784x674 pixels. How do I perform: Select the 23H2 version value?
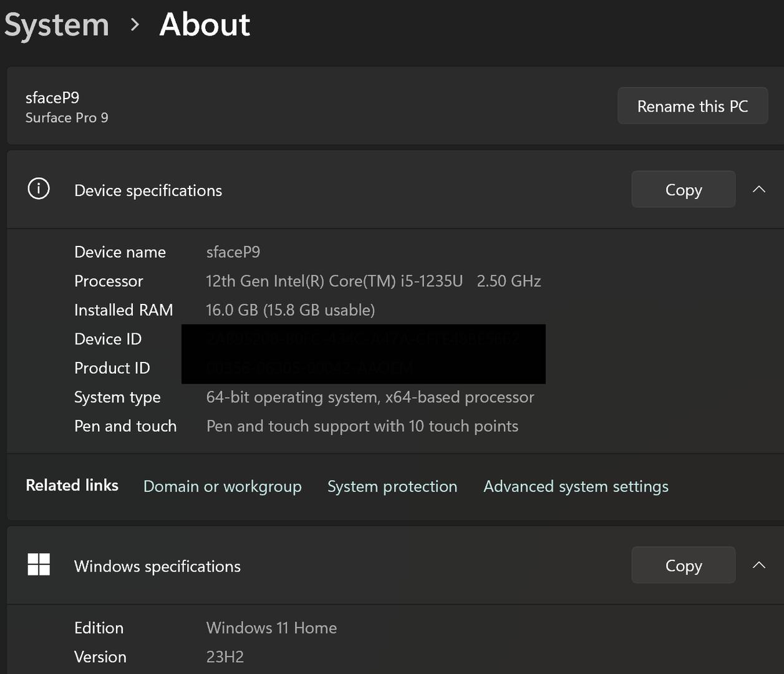[x=225, y=657]
